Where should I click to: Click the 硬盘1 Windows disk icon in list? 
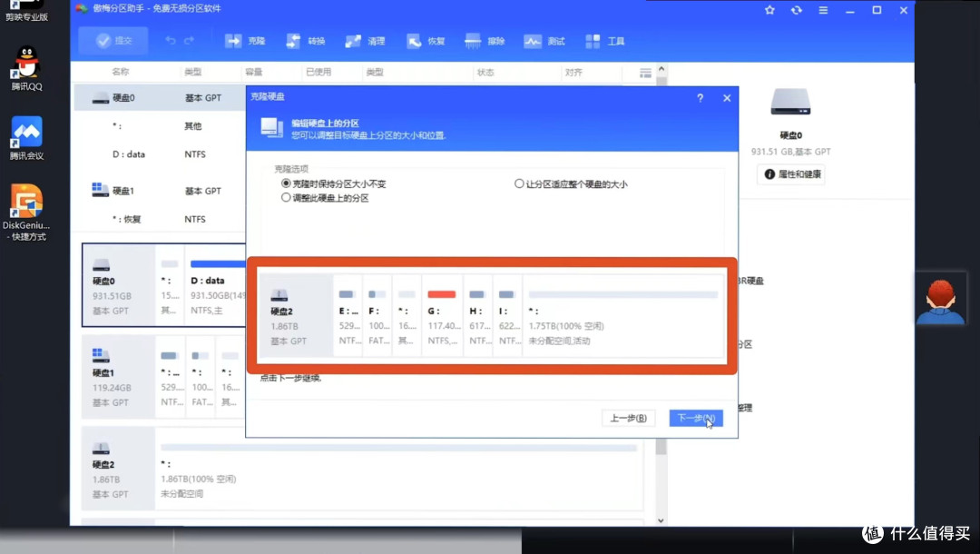(x=100, y=190)
